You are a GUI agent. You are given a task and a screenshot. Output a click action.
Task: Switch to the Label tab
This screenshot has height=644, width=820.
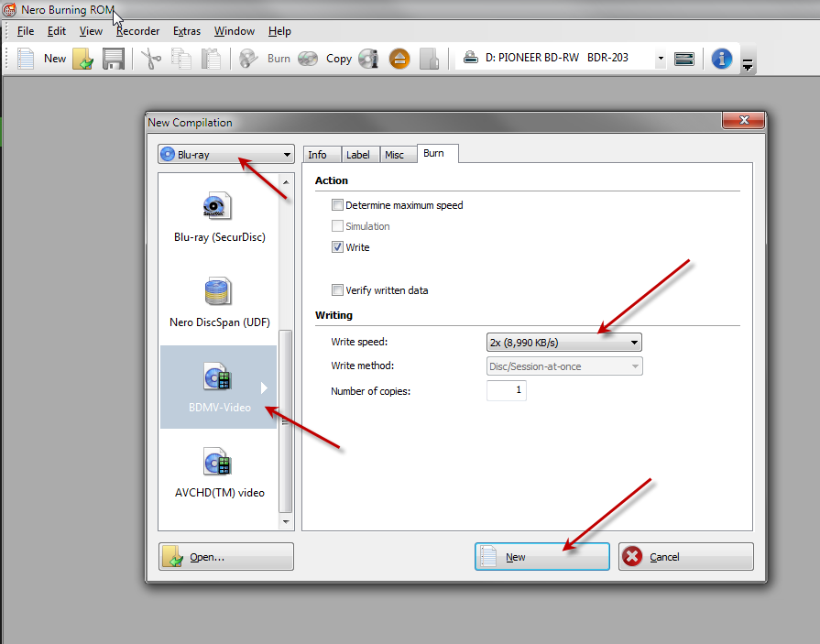(x=360, y=155)
